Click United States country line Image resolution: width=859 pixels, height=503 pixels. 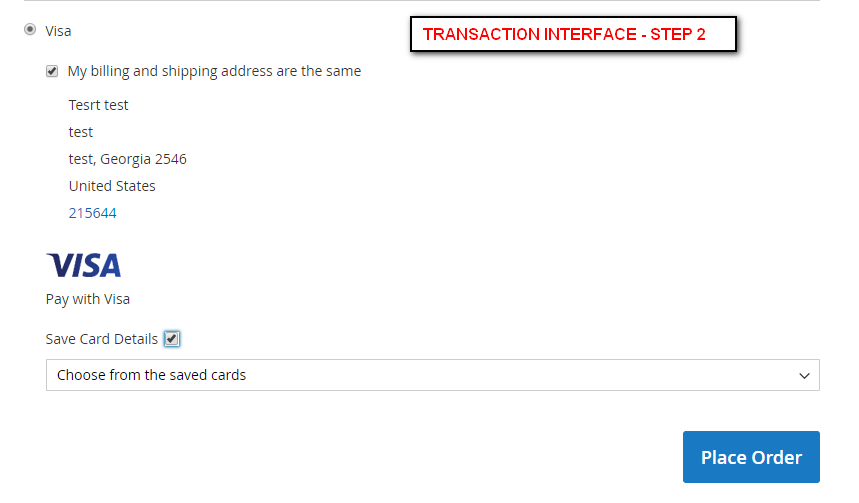tap(112, 186)
